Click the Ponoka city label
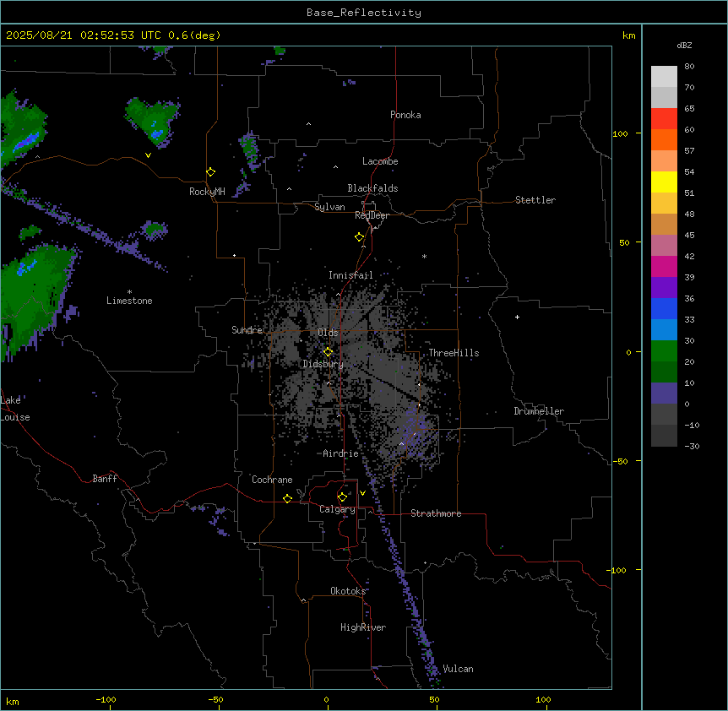Viewport: 728px width, 711px height. coord(405,115)
